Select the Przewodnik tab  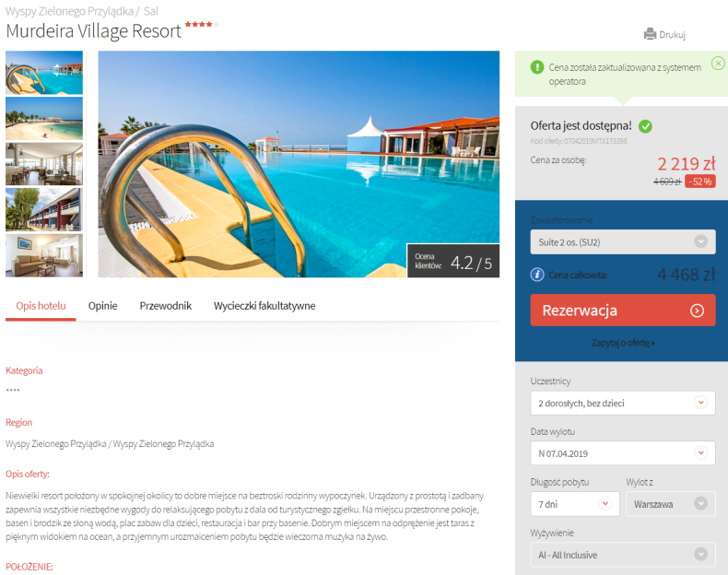[x=165, y=306]
